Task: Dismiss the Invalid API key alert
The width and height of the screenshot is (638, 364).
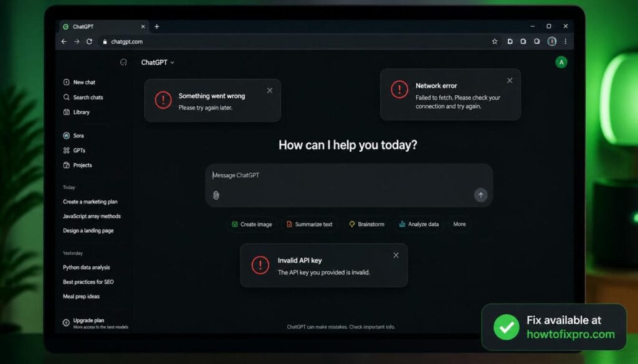Action: [x=396, y=255]
